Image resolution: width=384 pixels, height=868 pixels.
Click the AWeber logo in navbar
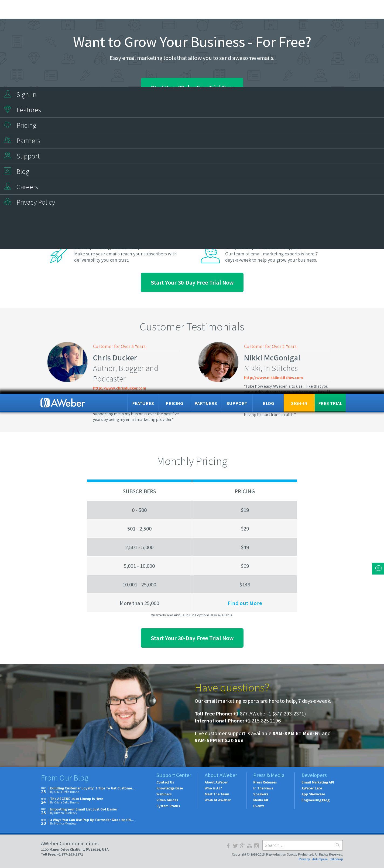63,403
